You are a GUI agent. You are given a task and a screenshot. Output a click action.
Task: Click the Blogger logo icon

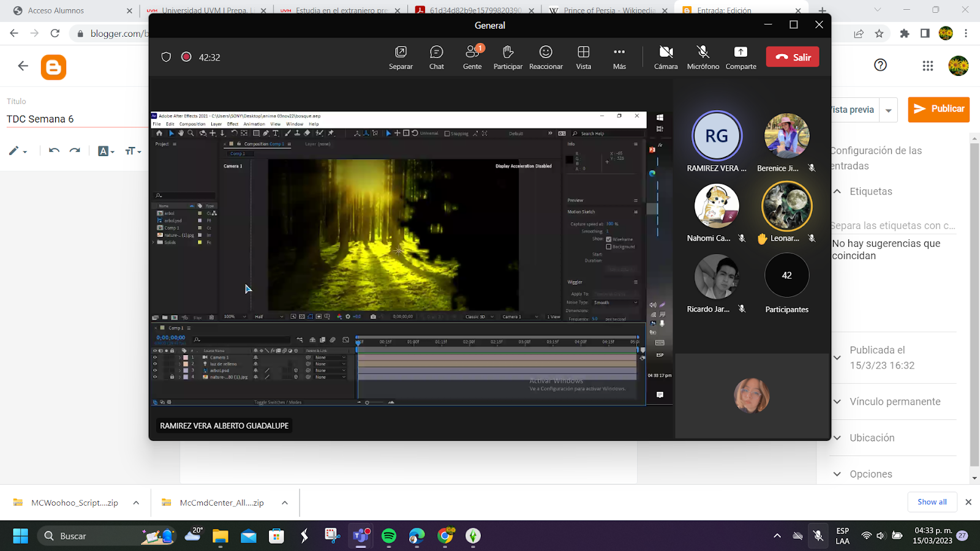point(53,67)
